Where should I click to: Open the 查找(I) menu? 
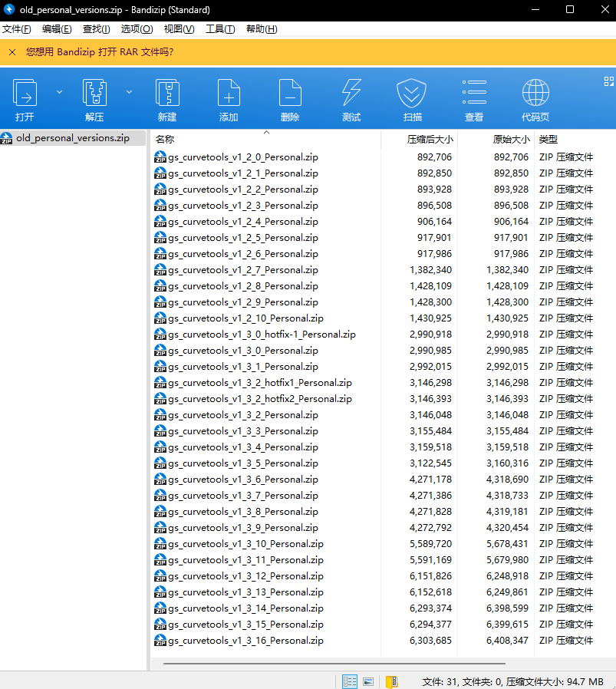click(x=96, y=29)
